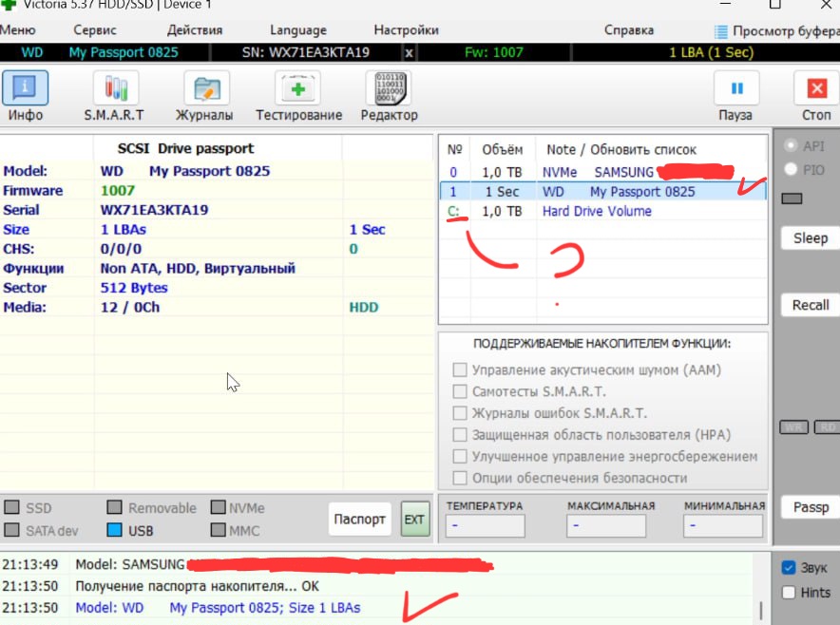Toggle the MMC indicator checkbox
Screen dimensions: 840x625
pyautogui.click(x=218, y=530)
